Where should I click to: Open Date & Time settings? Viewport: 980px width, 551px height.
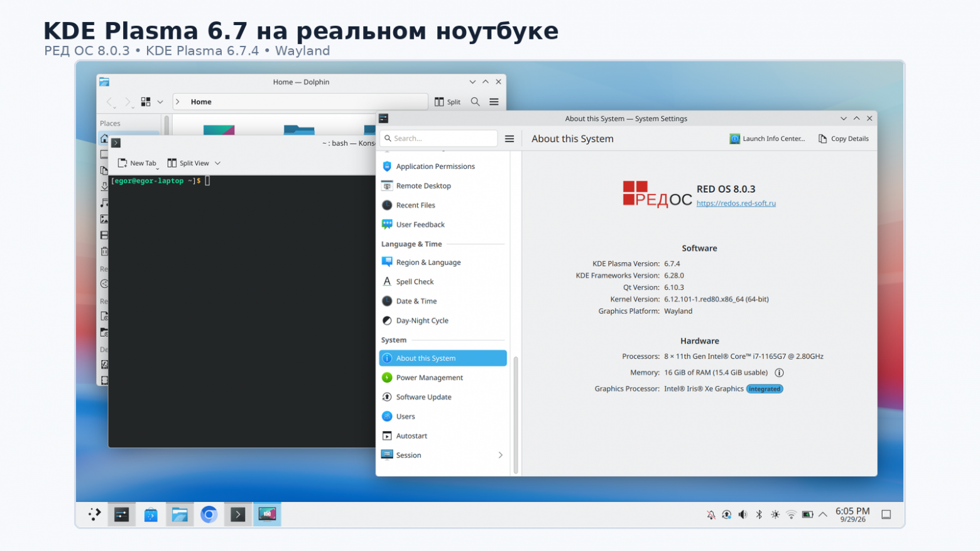443,302
